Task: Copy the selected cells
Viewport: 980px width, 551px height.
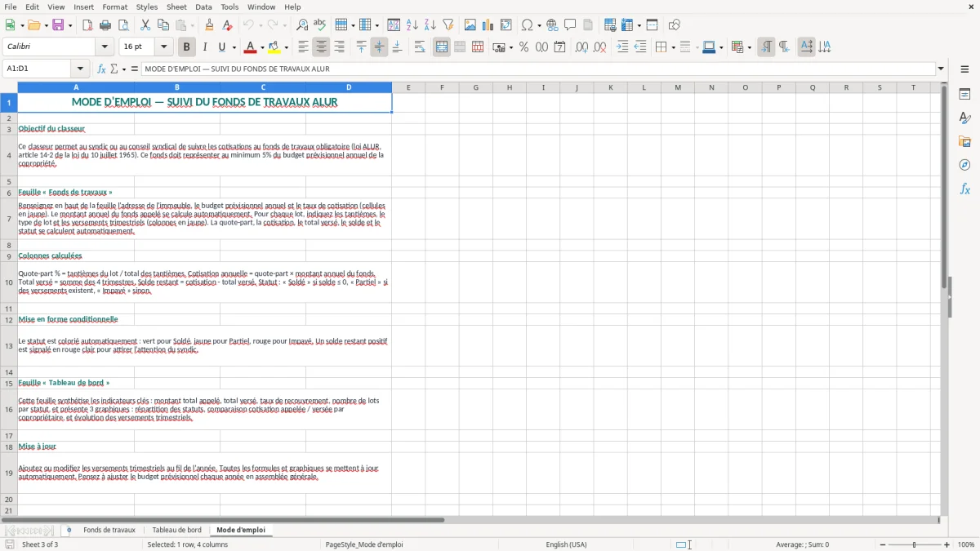Action: pos(163,25)
